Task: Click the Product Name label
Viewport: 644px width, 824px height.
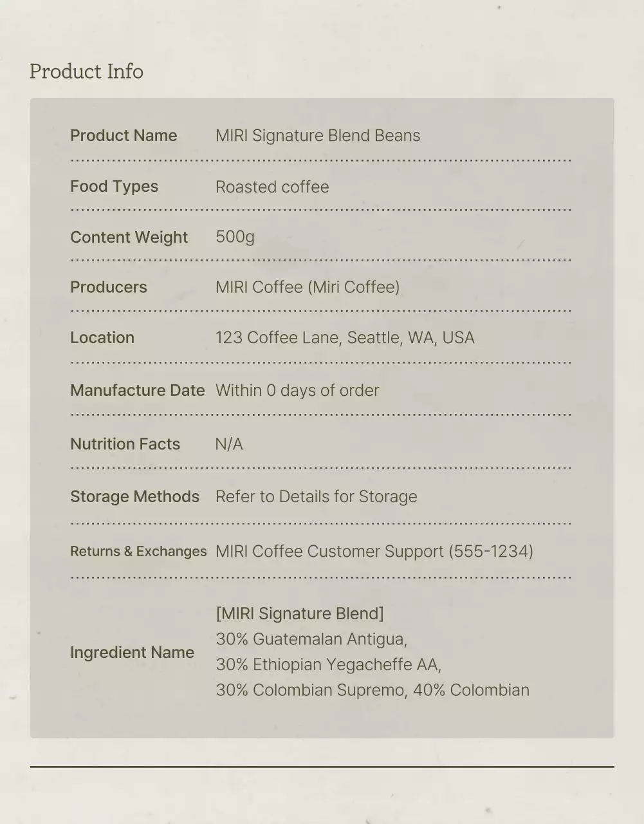Action: click(124, 136)
